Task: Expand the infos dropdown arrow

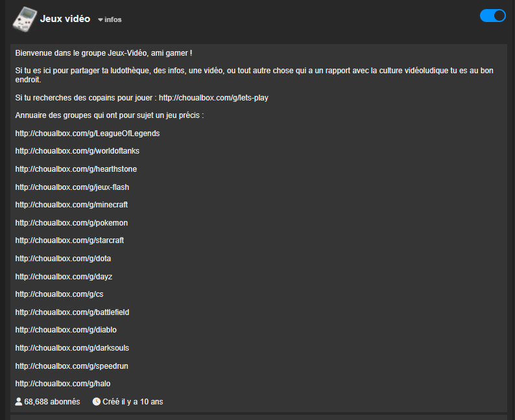Action: pos(101,20)
